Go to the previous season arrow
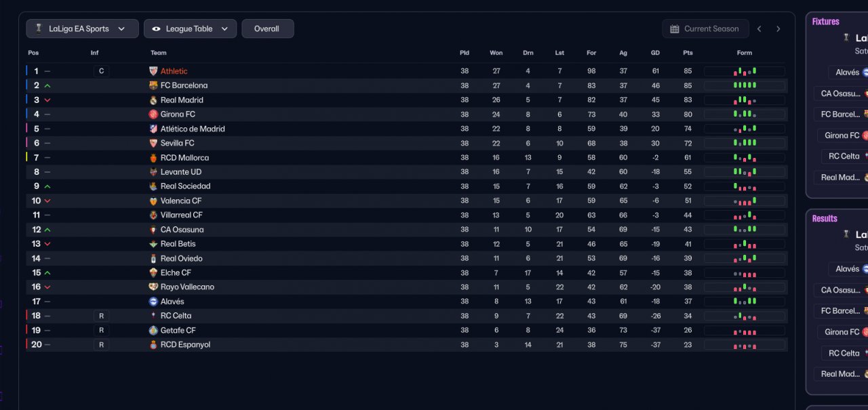 (759, 28)
